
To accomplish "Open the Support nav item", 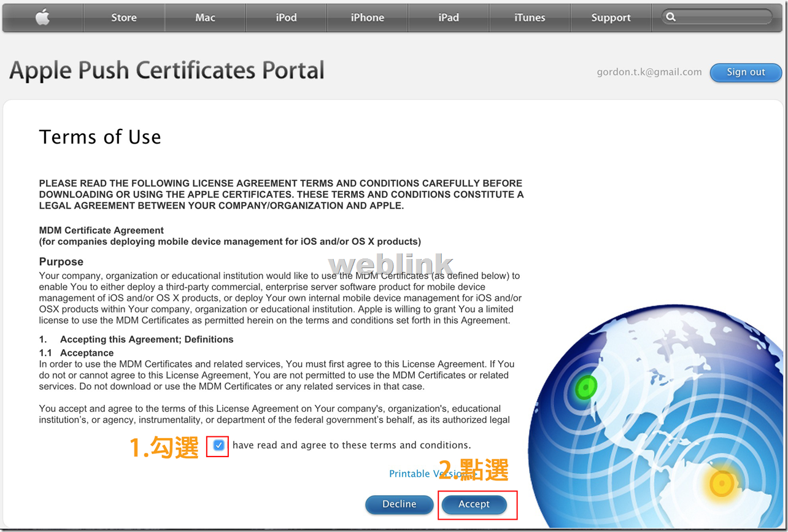I will click(x=611, y=17).
